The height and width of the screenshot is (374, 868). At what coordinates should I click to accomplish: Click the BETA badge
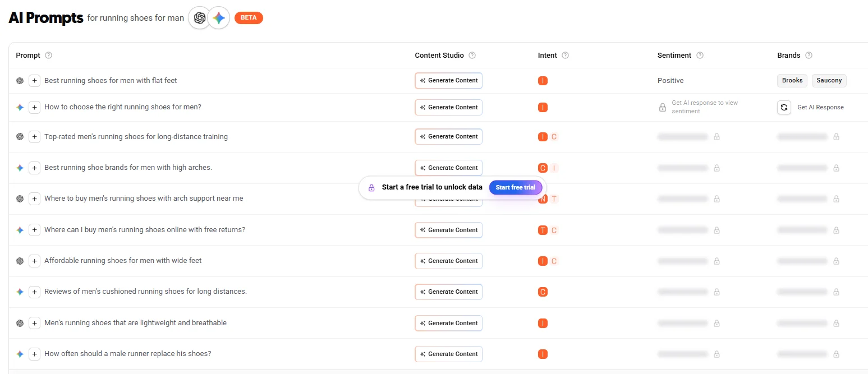tap(249, 18)
